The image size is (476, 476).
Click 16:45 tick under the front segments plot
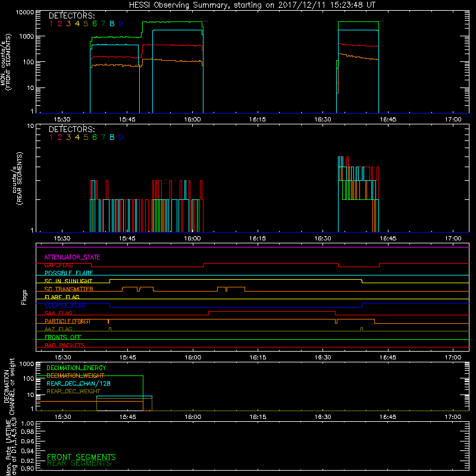click(x=388, y=120)
